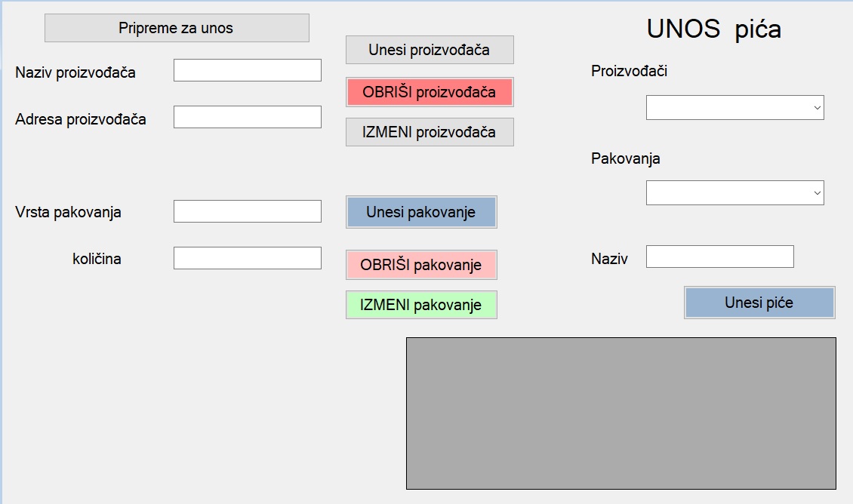
Task: Click the Pakovanja label text
Action: tap(626, 159)
